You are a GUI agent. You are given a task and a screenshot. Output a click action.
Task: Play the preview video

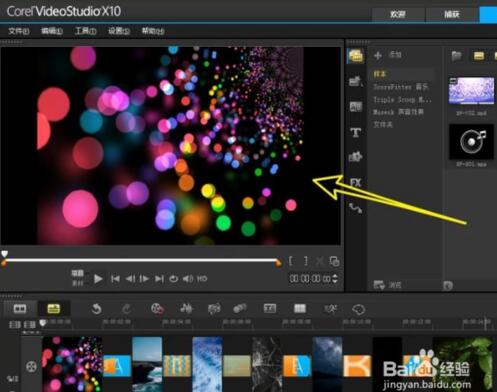(98, 279)
